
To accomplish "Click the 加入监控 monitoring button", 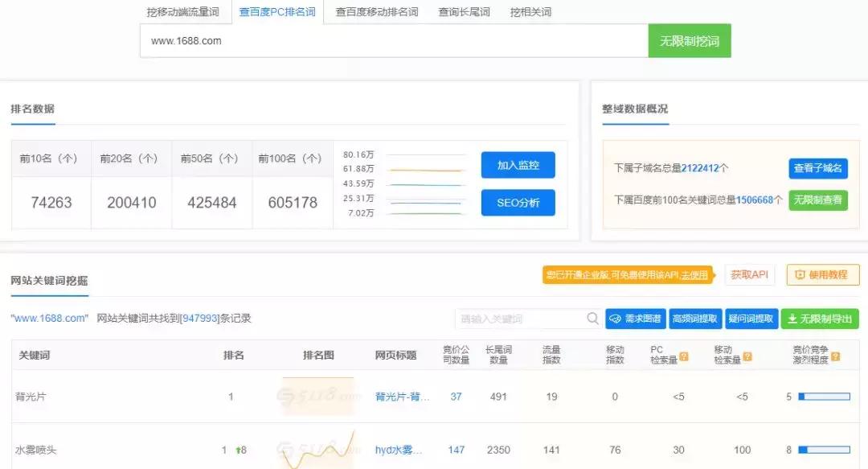I will point(518,165).
